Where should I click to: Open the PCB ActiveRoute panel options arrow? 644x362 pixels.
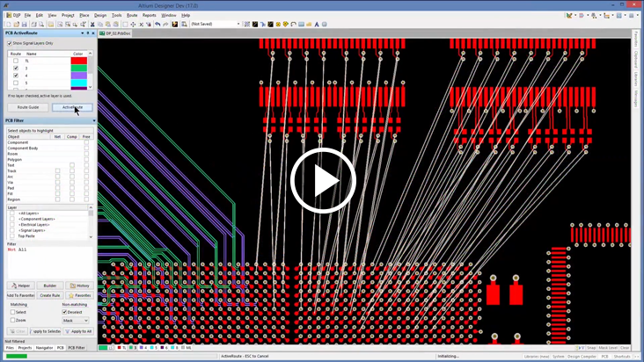tap(83, 33)
